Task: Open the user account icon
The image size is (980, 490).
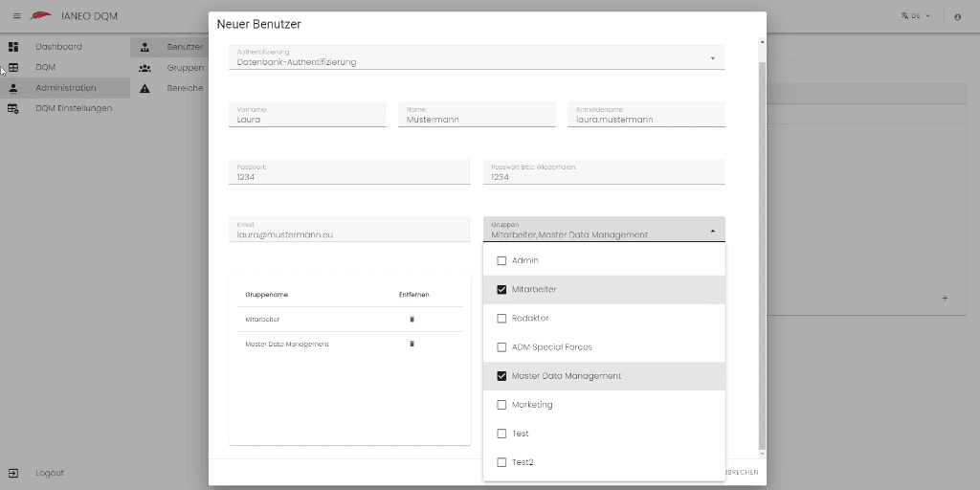Action: point(957,16)
